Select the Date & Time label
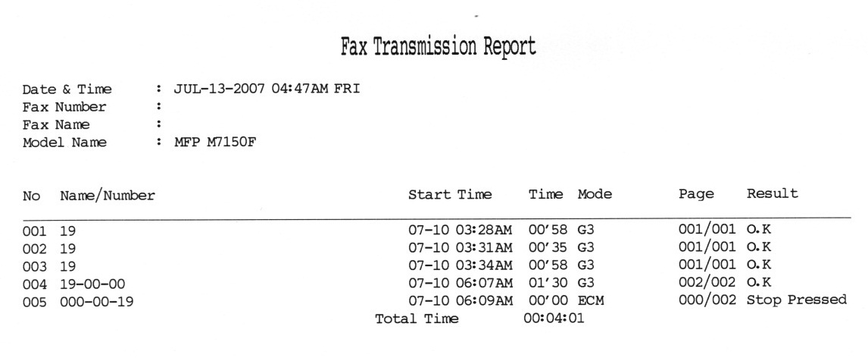 [67, 89]
